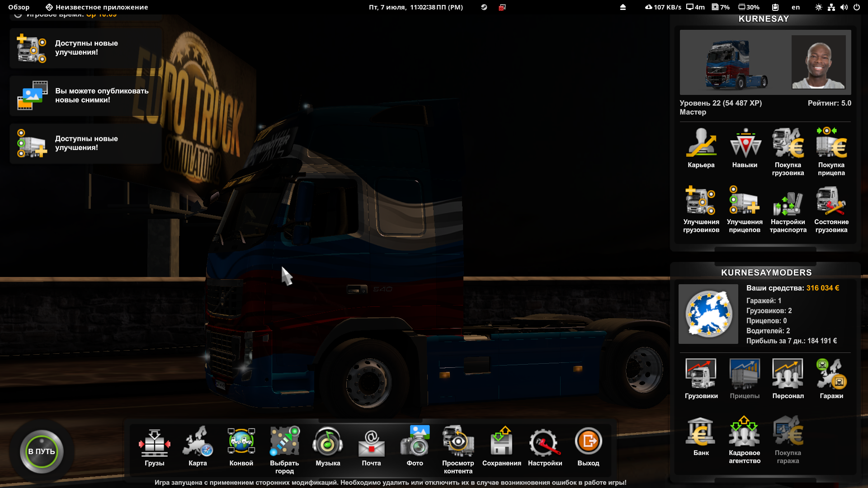Viewport: 868px width, 488px height.
Task: Open Улучшения грузовиков upgrade shop
Action: 701,200
